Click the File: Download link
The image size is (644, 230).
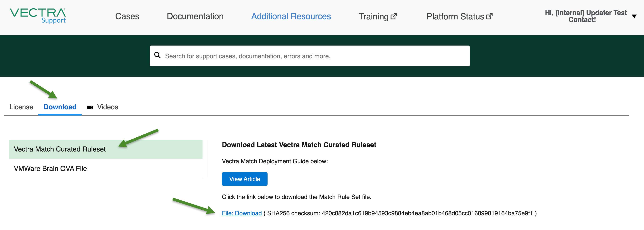click(x=241, y=213)
